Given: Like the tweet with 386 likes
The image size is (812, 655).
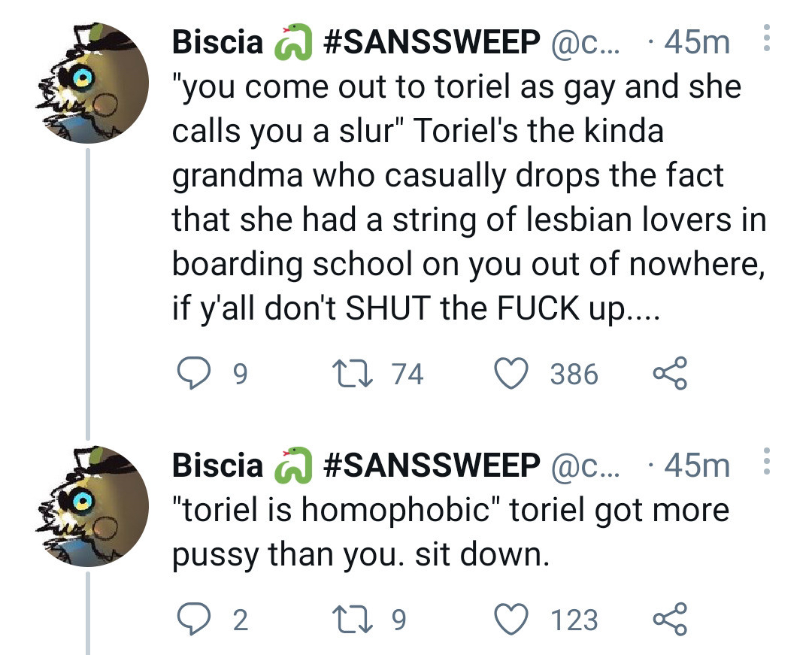Looking at the screenshot, I should [514, 373].
